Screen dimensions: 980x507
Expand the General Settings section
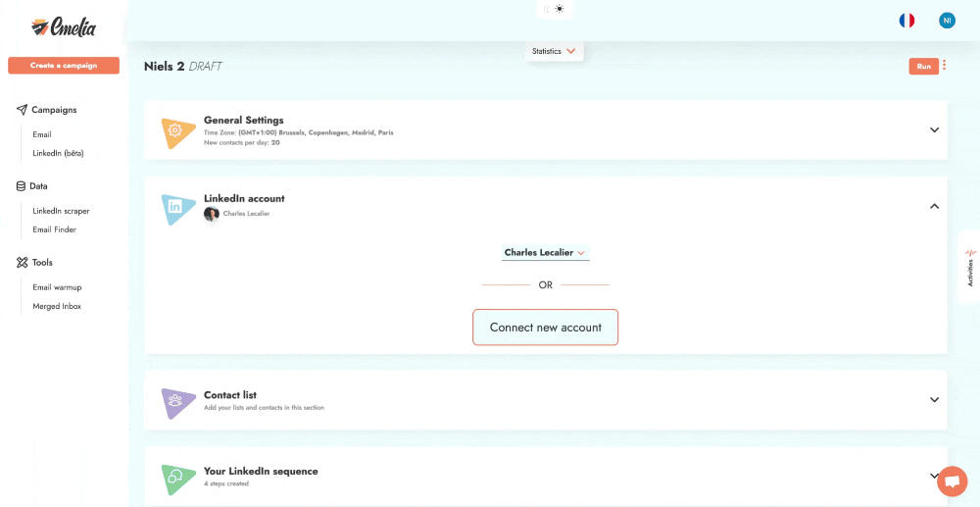(934, 130)
